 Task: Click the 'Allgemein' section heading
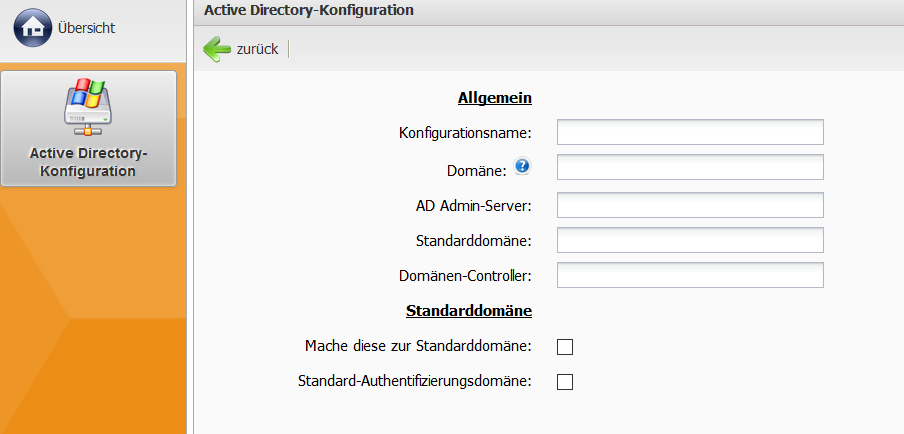(495, 98)
